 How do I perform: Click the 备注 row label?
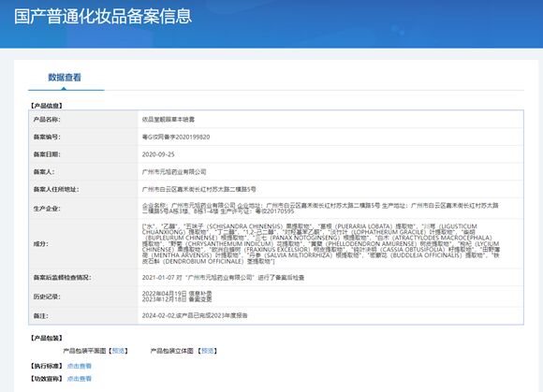tap(41, 316)
